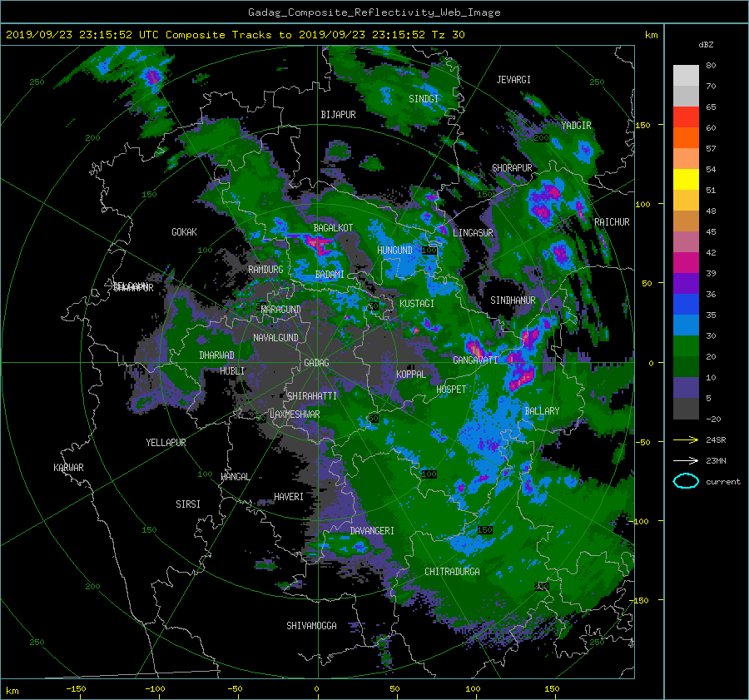Click the HOSPET city label

click(x=451, y=390)
